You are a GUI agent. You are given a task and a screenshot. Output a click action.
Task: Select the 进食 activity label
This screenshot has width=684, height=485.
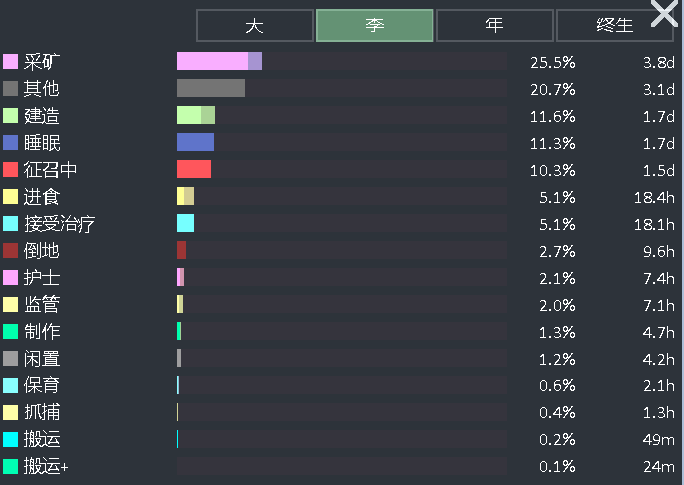click(41, 197)
